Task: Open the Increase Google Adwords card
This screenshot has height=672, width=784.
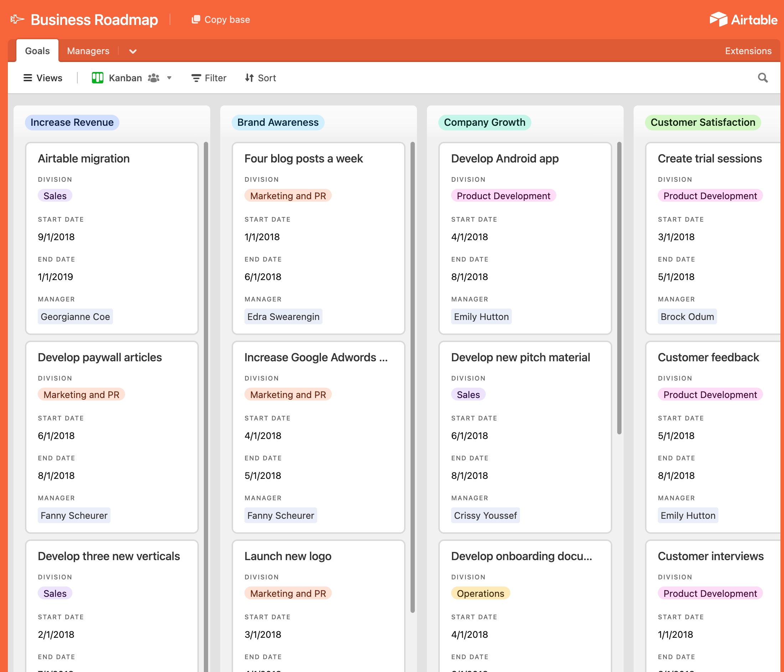Action: pos(318,437)
